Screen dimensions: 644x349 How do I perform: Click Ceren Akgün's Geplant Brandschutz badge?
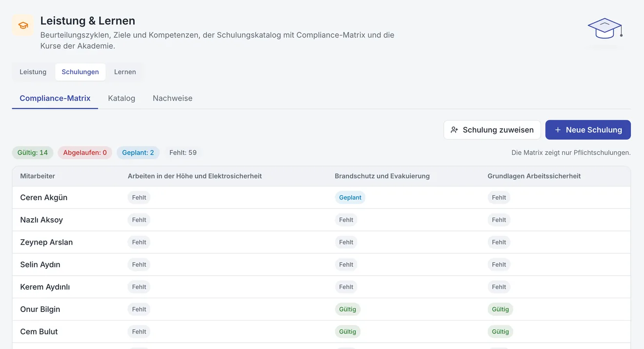(x=350, y=198)
